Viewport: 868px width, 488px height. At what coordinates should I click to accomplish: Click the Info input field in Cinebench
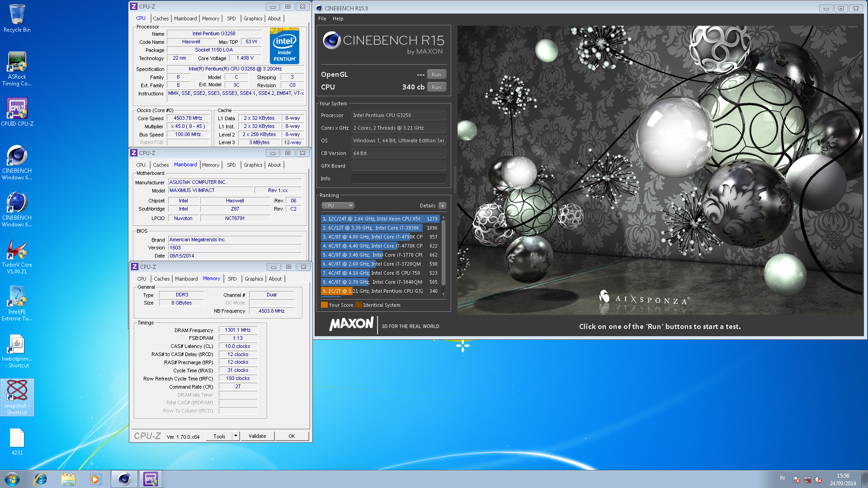[399, 178]
